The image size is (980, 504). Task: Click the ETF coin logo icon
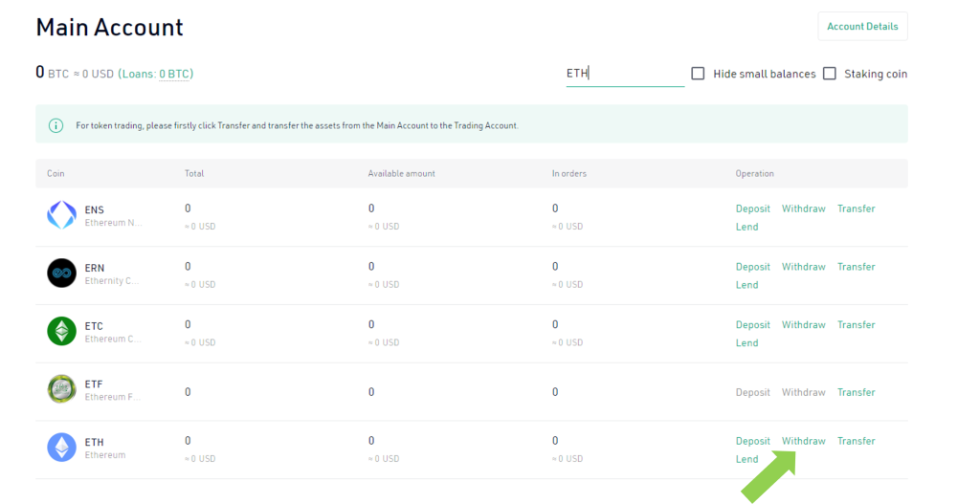(62, 389)
